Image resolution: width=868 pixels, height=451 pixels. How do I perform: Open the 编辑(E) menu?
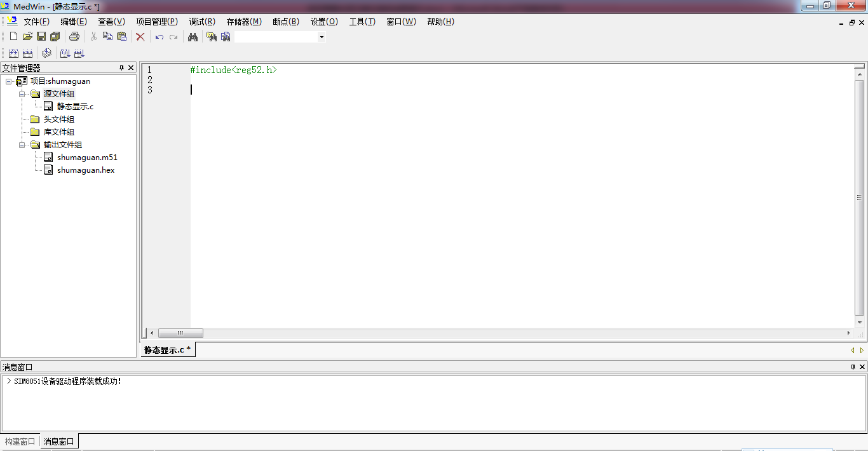coord(74,22)
